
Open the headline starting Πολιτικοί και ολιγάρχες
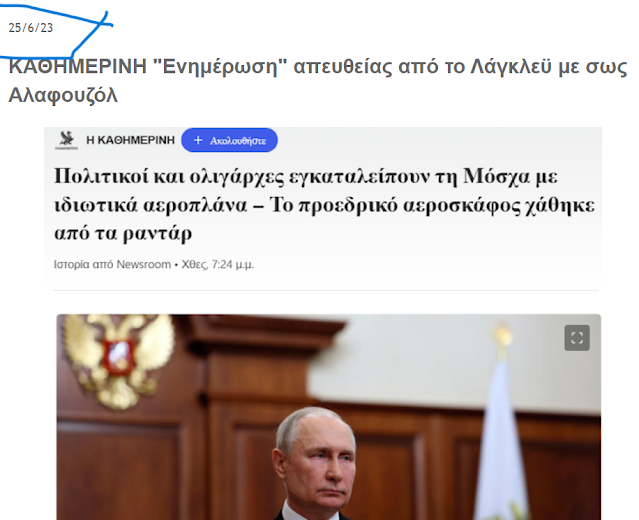tap(324, 205)
